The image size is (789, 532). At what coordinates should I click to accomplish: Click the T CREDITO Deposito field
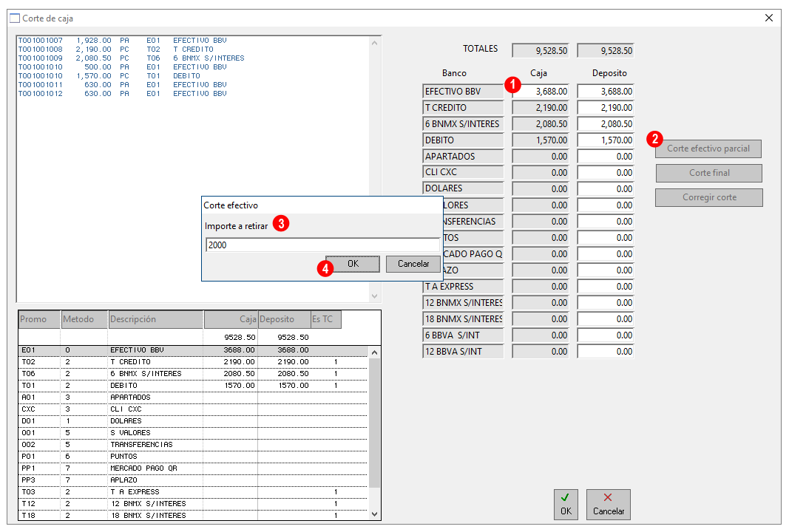point(606,108)
